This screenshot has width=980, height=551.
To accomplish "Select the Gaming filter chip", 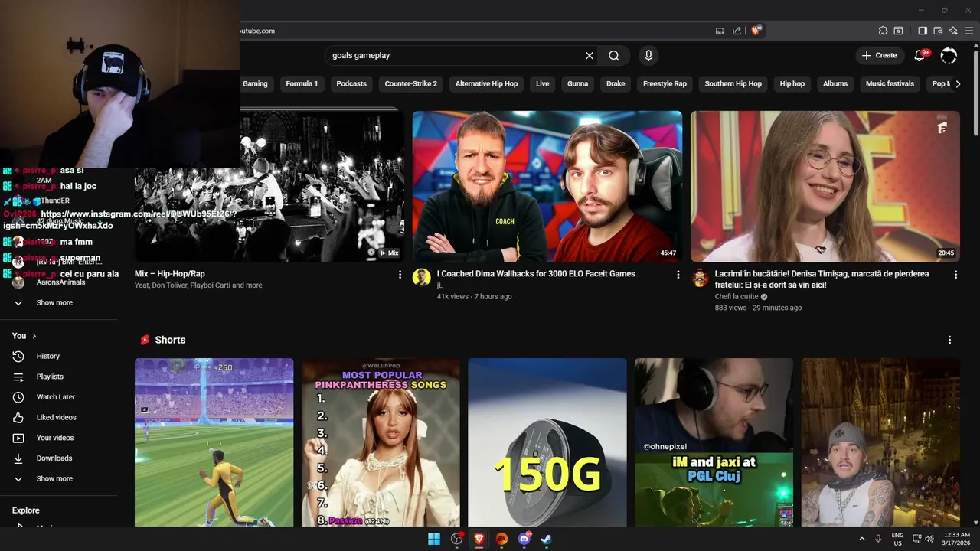I will [255, 83].
